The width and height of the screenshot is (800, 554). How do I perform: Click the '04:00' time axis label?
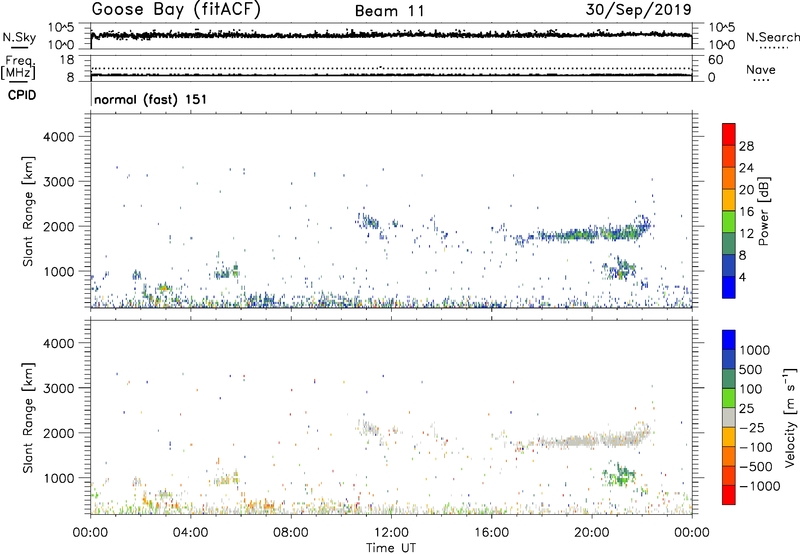coord(191,533)
